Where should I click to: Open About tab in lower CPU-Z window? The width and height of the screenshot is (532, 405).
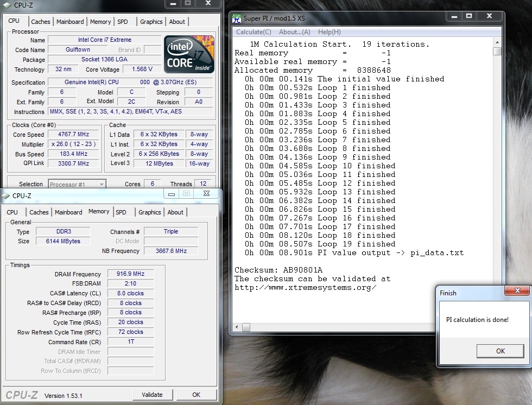pos(175,212)
